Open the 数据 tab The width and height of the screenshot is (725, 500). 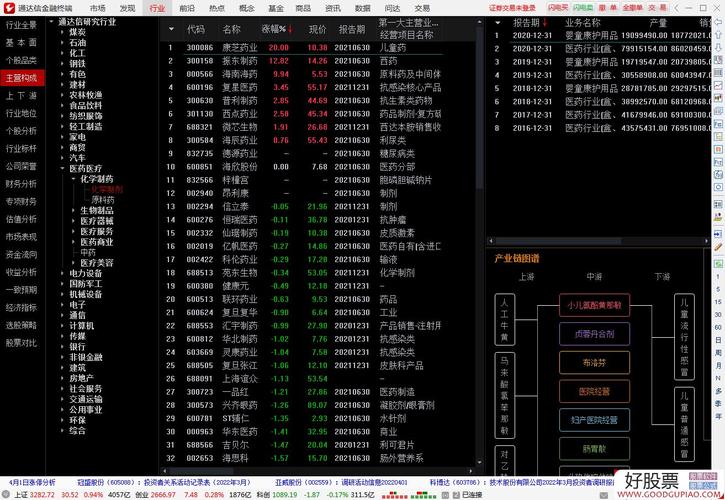[362, 8]
